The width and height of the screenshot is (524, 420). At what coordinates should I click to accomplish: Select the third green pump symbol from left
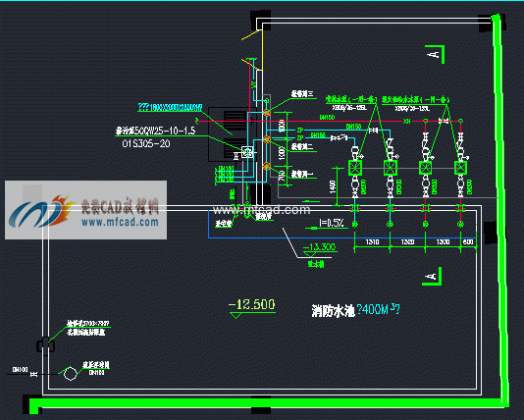coord(426,168)
